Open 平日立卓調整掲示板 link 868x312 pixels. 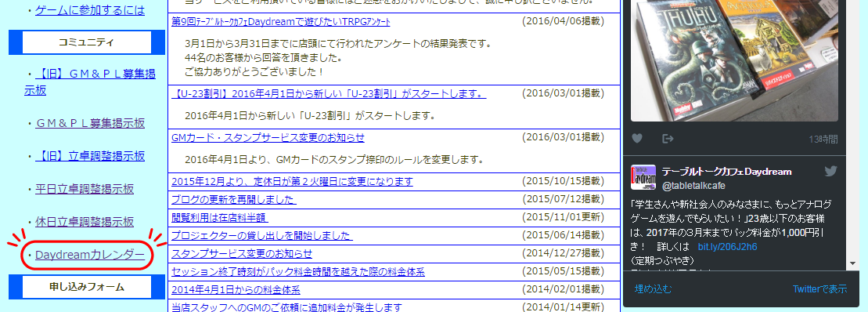click(x=85, y=189)
